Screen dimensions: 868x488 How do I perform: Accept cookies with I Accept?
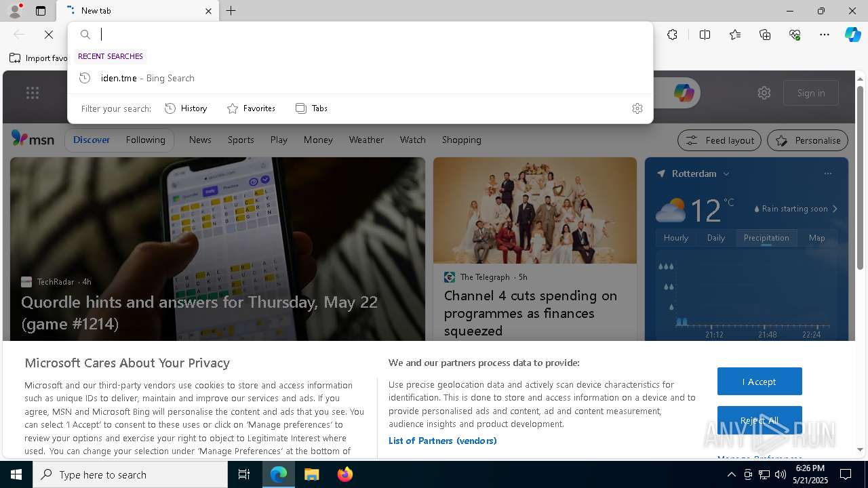tap(759, 382)
